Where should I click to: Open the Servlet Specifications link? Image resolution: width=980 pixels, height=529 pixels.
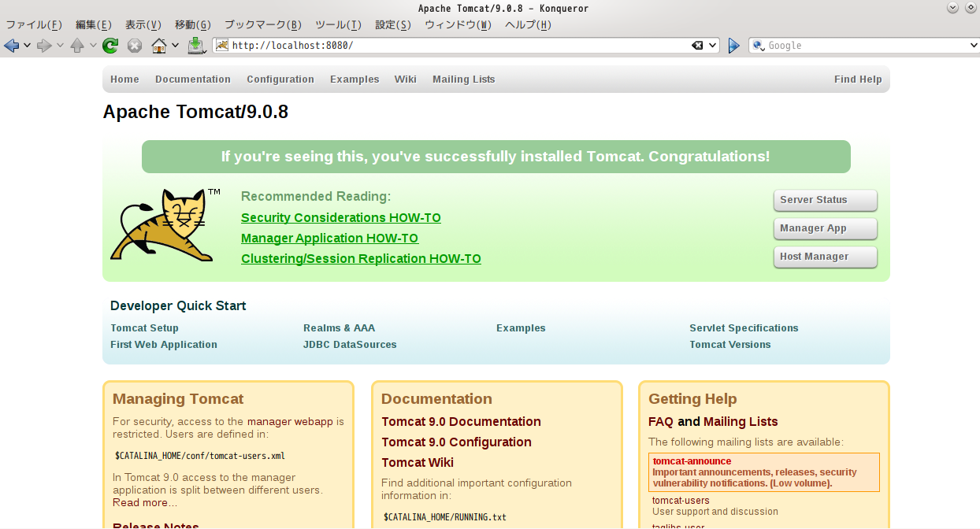click(x=744, y=328)
